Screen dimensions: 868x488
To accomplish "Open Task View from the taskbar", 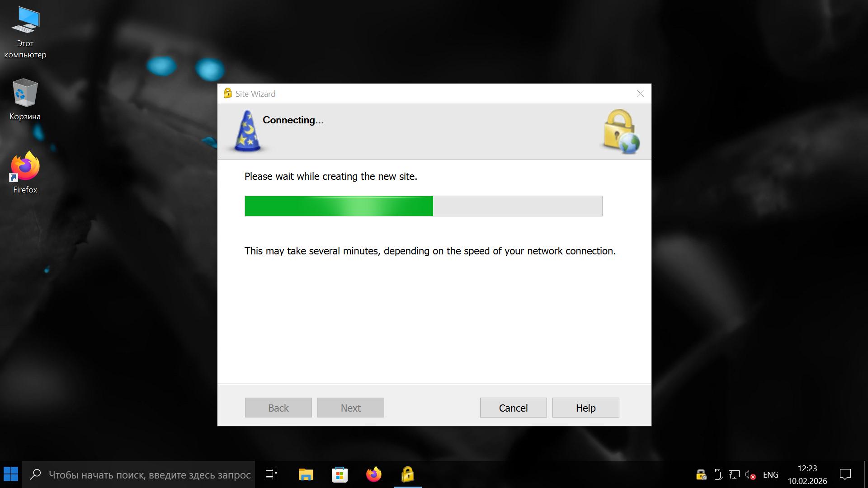I will (x=271, y=474).
